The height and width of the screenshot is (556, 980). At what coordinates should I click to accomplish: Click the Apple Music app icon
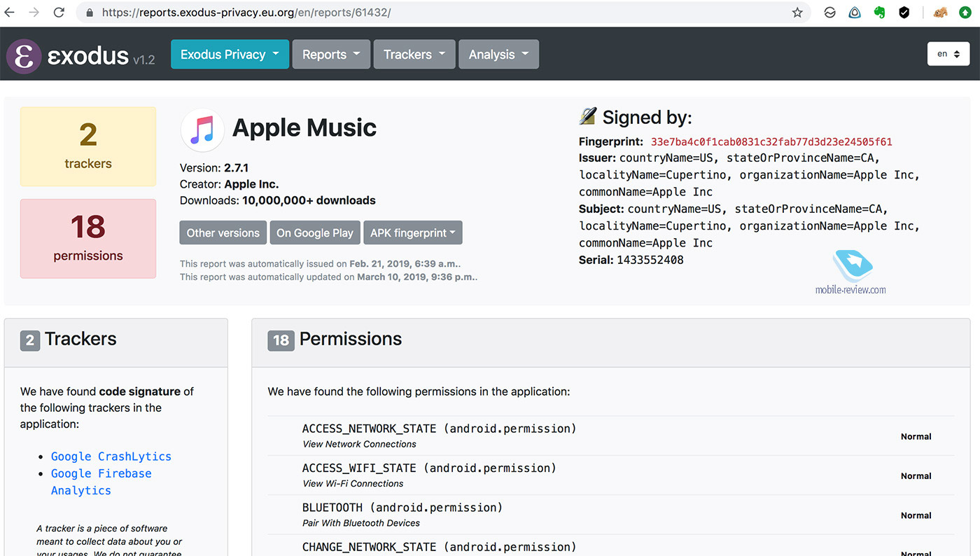[x=202, y=130]
